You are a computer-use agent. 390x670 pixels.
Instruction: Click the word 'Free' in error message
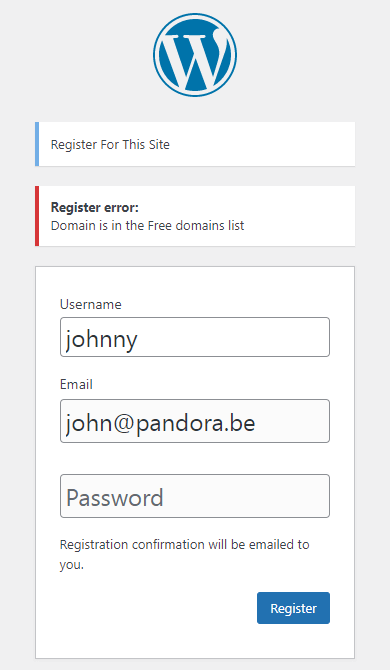pyautogui.click(x=160, y=225)
